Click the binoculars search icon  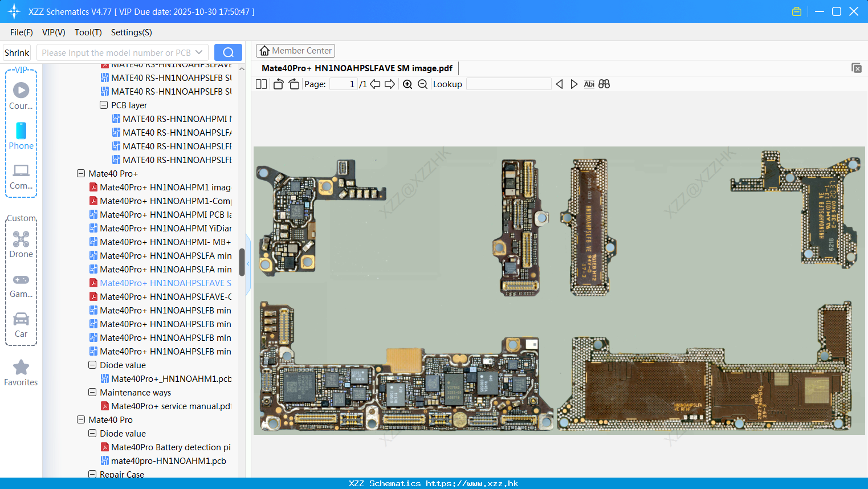click(604, 84)
